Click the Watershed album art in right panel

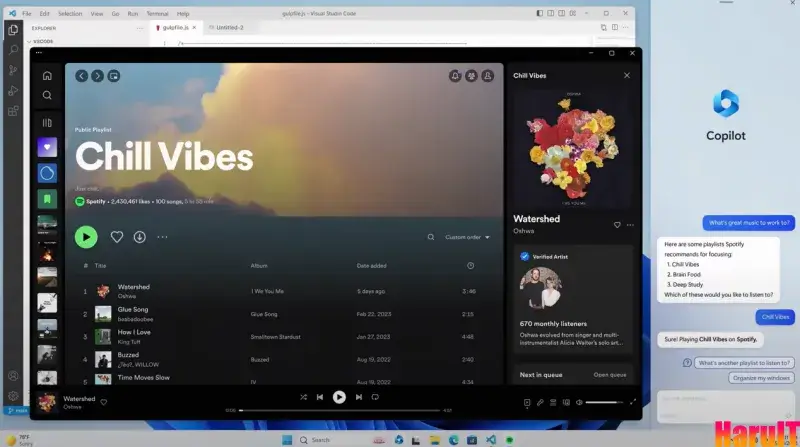pos(573,149)
